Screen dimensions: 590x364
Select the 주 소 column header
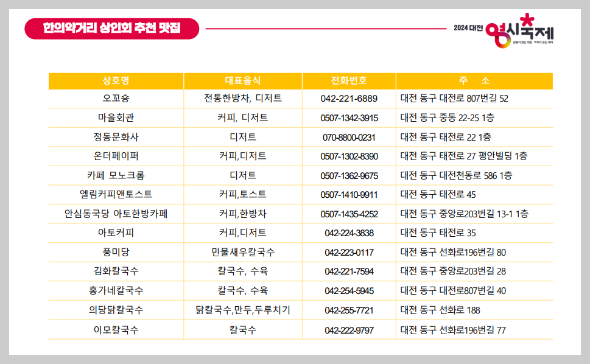click(474, 80)
